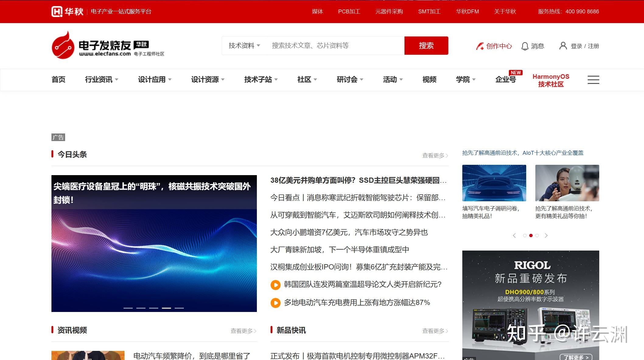
Task: Open PCB加工 in the top red menu
Action: [348, 12]
